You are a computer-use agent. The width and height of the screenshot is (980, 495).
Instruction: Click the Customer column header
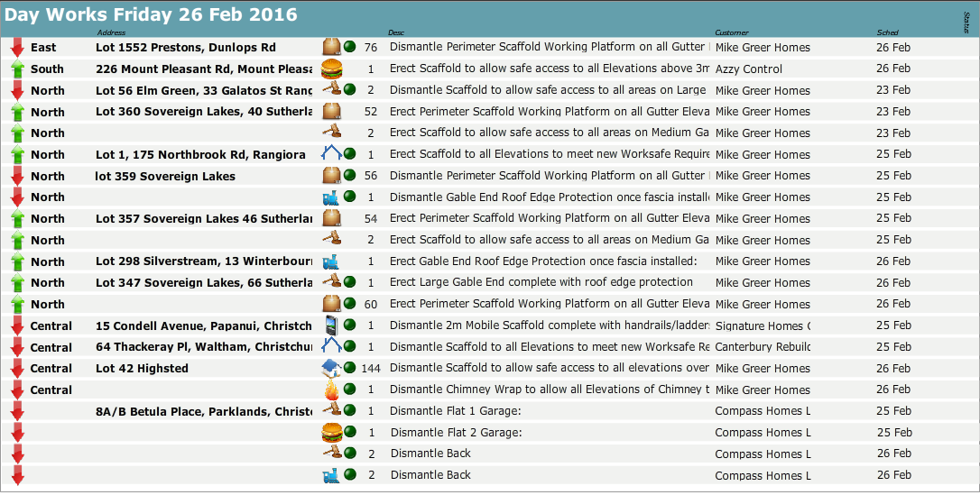[731, 32]
